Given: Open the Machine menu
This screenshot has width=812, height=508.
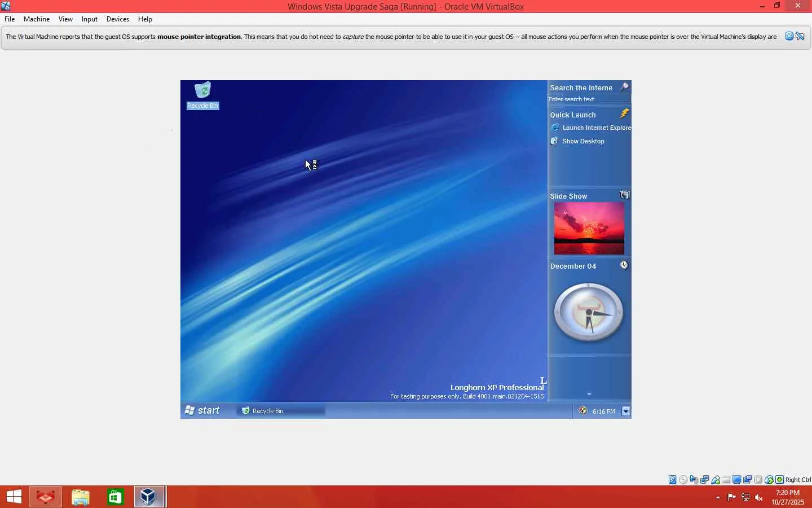Looking at the screenshot, I should point(37,19).
